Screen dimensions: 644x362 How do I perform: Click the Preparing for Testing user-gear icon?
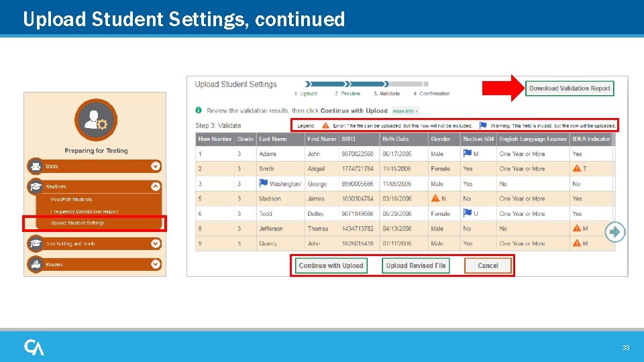click(96, 119)
